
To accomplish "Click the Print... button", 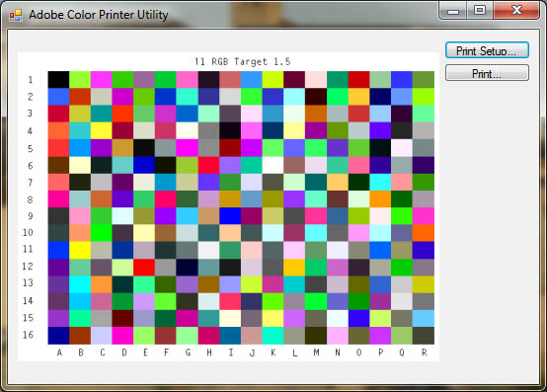I will coord(487,73).
